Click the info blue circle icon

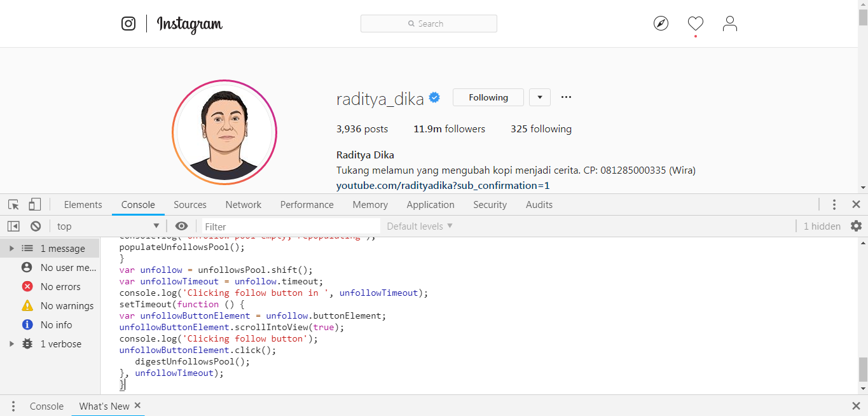(27, 324)
